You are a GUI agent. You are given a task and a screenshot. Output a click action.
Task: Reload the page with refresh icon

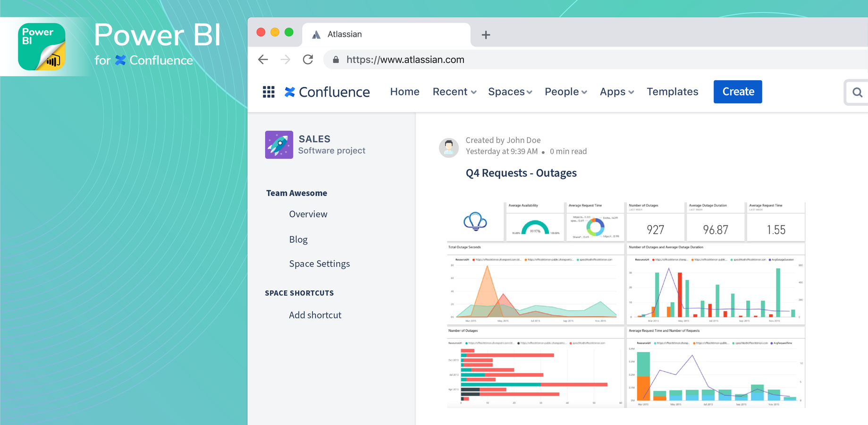click(308, 59)
